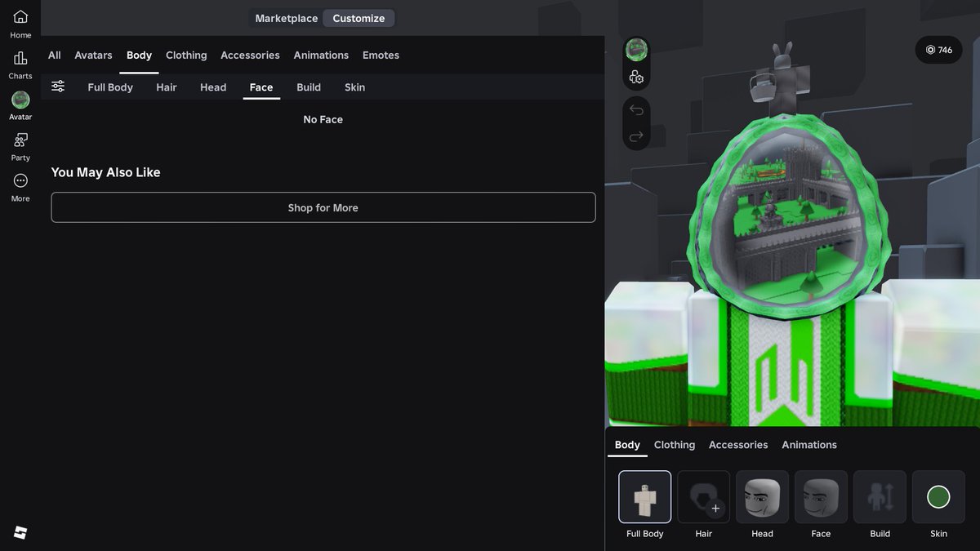Open the Head subcategory tab
The height and width of the screenshot is (551, 980).
pos(213,87)
